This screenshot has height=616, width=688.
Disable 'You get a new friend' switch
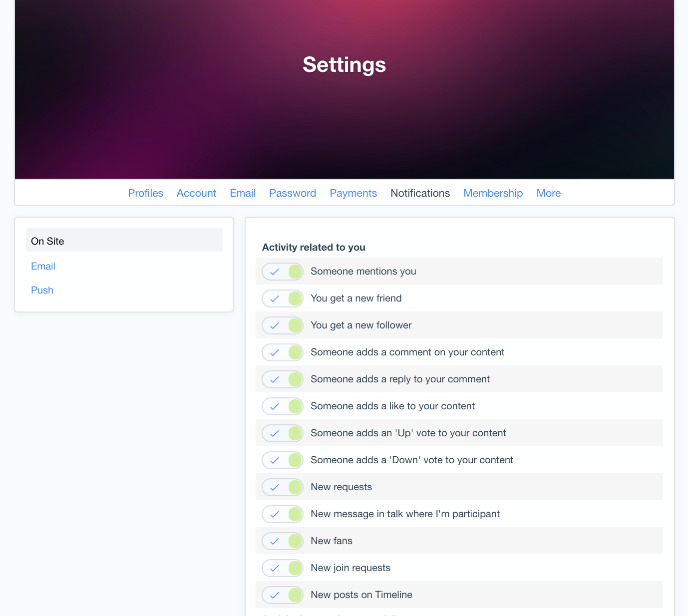[x=283, y=299]
